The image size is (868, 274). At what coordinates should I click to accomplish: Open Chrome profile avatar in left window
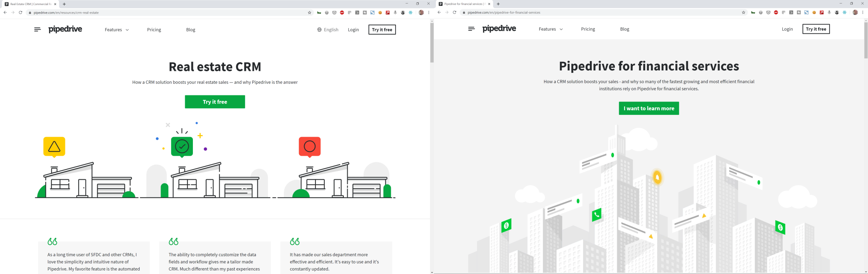(421, 12)
